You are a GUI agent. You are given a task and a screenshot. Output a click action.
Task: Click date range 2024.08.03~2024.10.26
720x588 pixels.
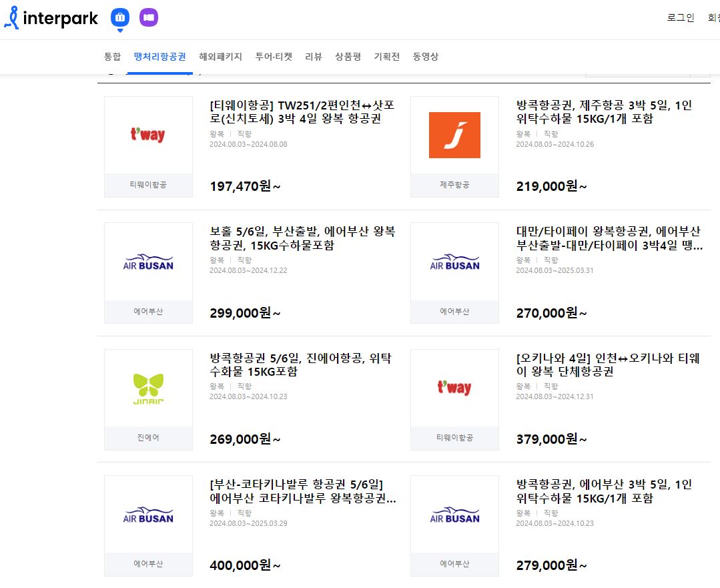pyautogui.click(x=555, y=144)
